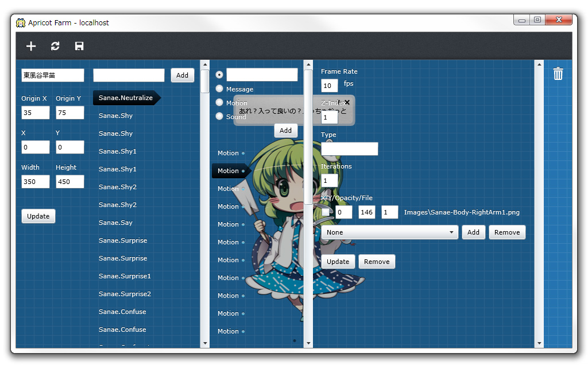Click the Type input field
Screen dimensions: 588x368
350,149
